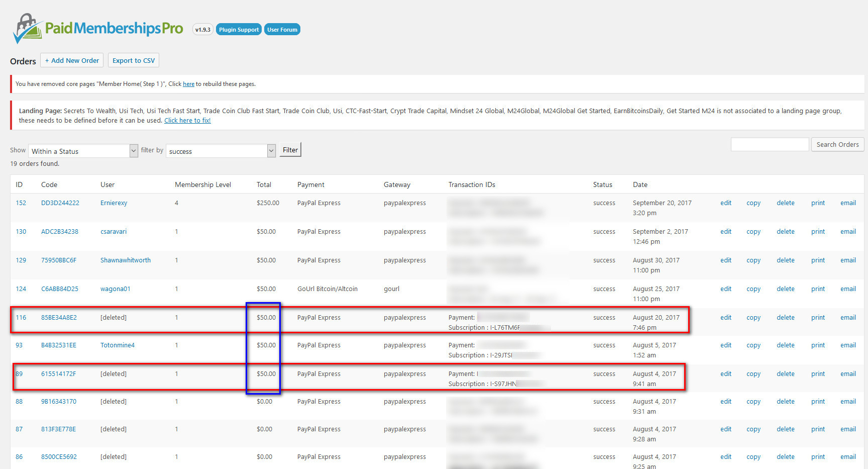Delete order 89 from August 4 9:41 am
This screenshot has height=469, width=868.
tap(786, 374)
